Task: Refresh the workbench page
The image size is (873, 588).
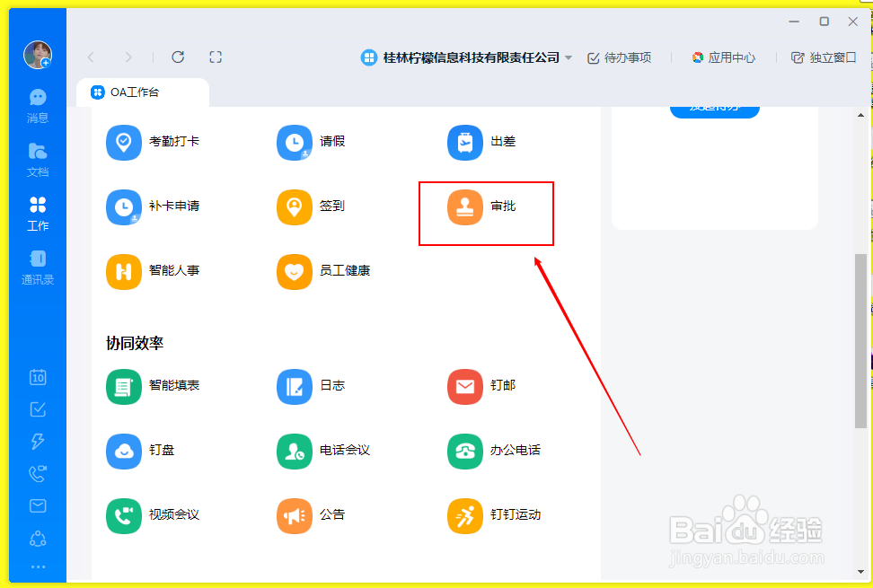Action: point(177,57)
